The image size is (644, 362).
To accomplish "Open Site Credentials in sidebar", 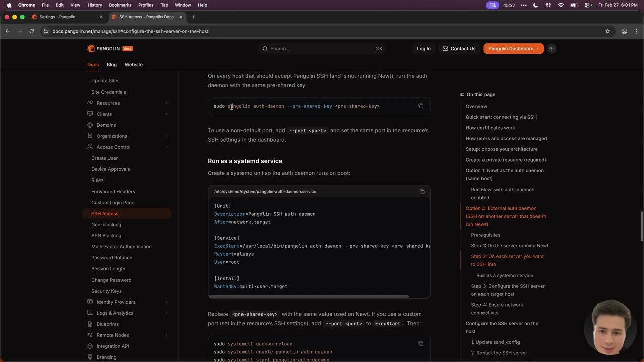I will point(109,92).
